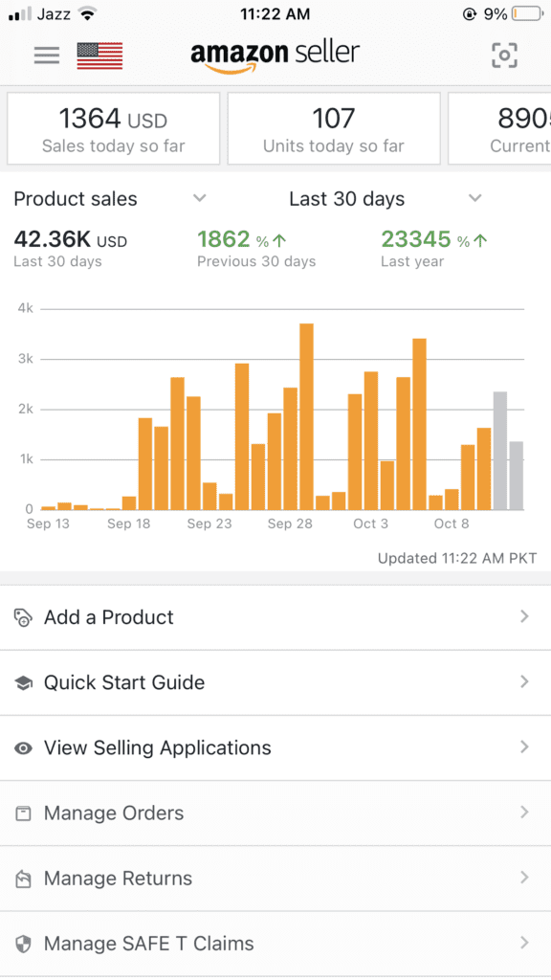
Task: Tap the Sep 13 axis label
Action: point(48,523)
